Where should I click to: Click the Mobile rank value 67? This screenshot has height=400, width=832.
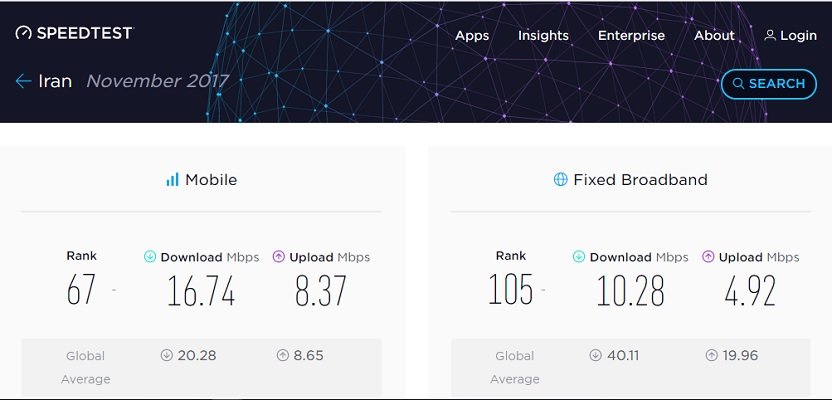81,290
